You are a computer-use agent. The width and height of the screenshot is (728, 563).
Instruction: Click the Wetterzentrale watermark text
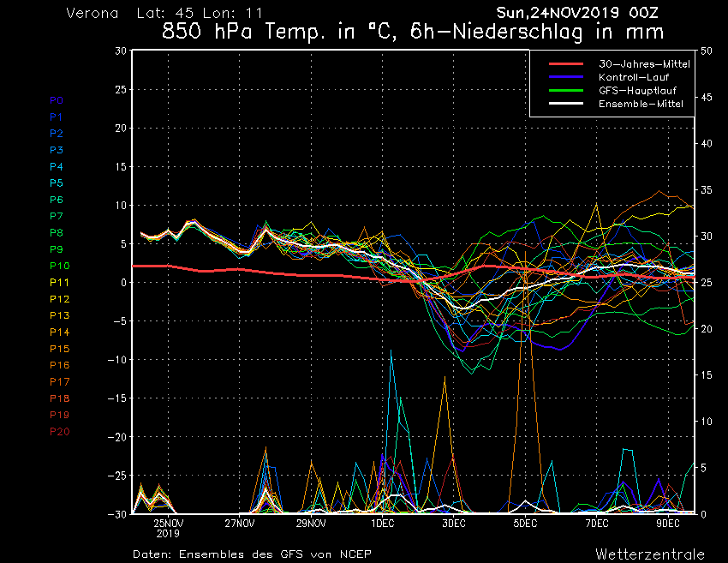[650, 554]
